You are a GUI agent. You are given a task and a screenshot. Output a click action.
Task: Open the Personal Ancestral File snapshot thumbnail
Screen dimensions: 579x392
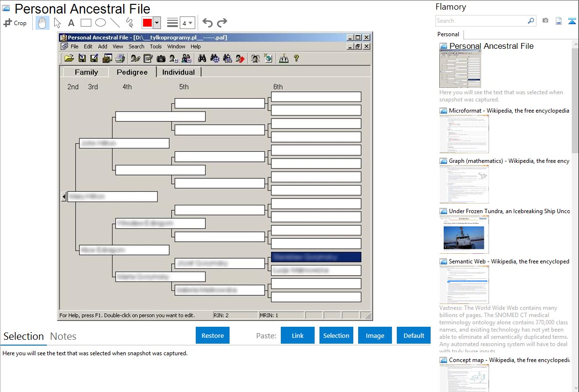click(460, 69)
